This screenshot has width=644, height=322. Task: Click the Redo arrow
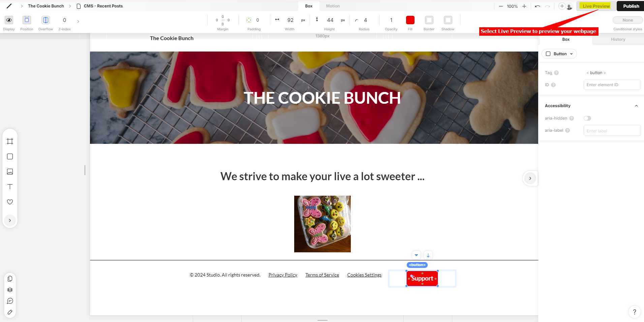click(x=548, y=6)
